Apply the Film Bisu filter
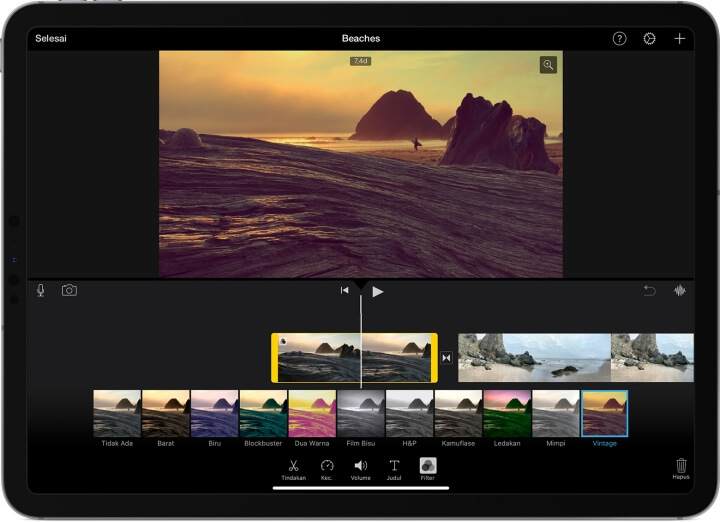The width and height of the screenshot is (720, 522). click(x=361, y=414)
